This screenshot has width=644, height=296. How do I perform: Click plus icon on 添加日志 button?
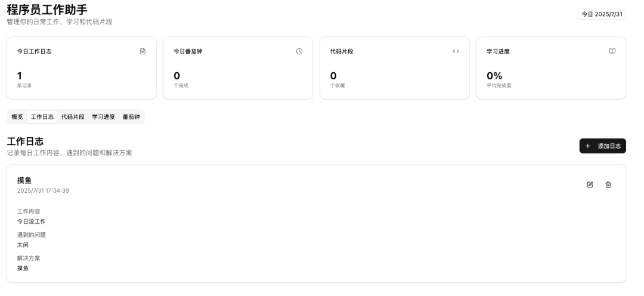588,146
